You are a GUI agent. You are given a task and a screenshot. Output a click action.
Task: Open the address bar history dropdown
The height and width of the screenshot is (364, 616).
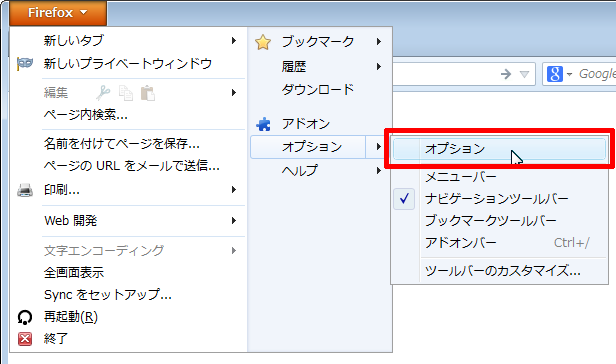524,74
